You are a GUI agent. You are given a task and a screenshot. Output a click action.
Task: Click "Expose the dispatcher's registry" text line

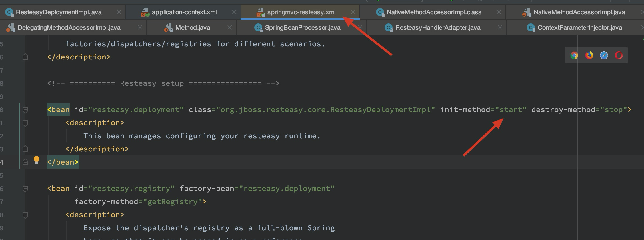click(x=209, y=228)
